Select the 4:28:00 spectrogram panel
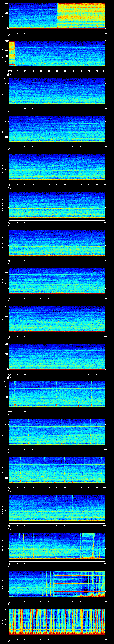This screenshot has width=114, height=644. (57, 243)
